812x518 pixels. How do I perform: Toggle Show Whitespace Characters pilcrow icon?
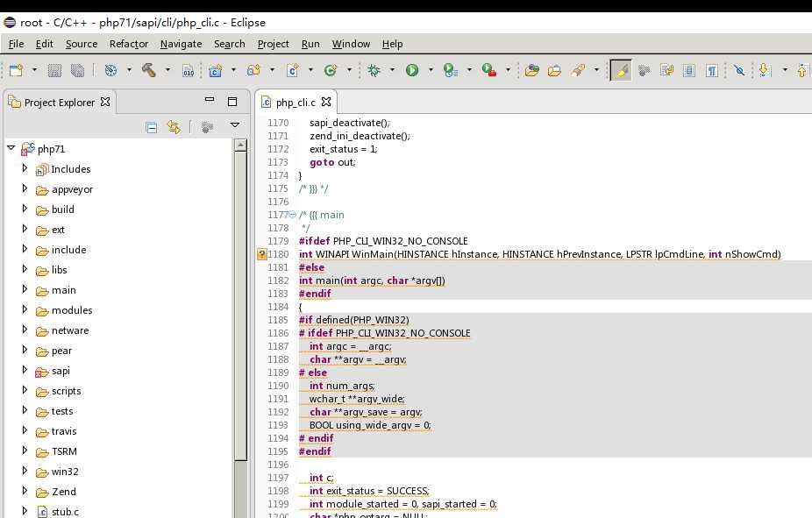[x=712, y=70]
